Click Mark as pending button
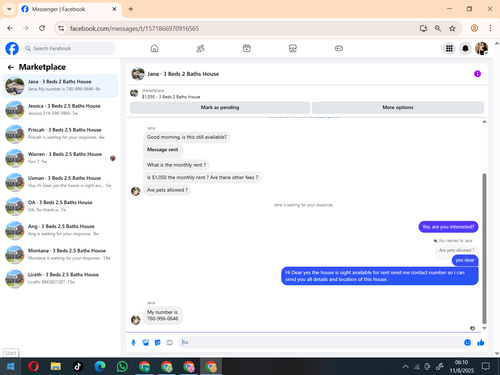Screen dimensions: 500x375 pos(220,107)
